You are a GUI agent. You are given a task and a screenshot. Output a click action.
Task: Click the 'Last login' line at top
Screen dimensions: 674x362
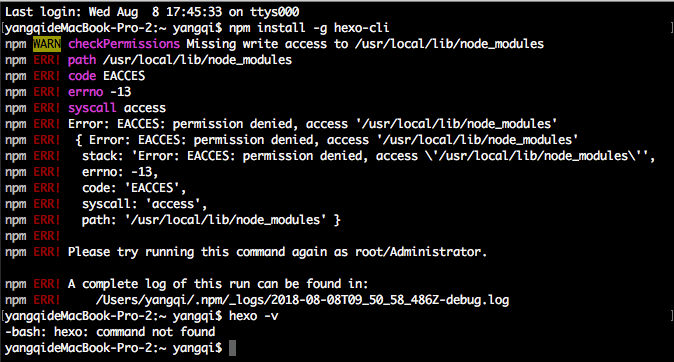point(152,12)
